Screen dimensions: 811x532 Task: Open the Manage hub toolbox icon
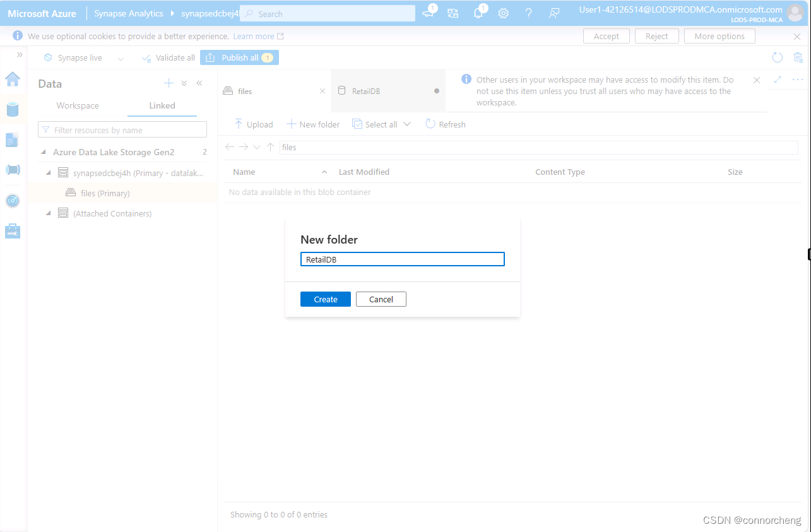[13, 231]
